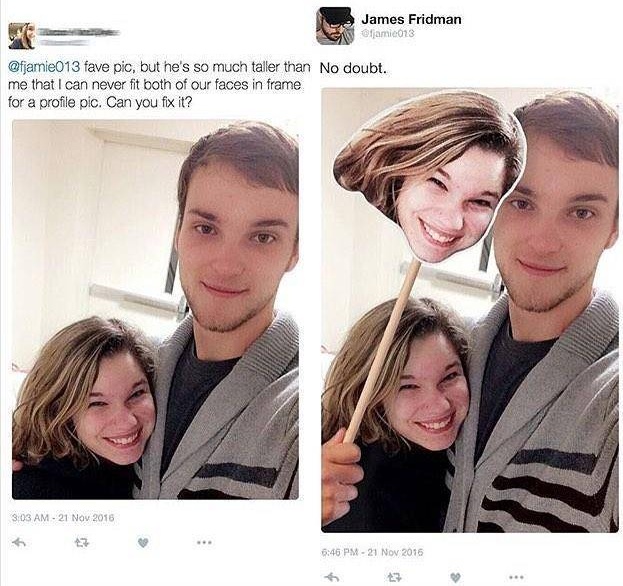Click retweet icon under left tweet
623x586 pixels.
coord(81,542)
